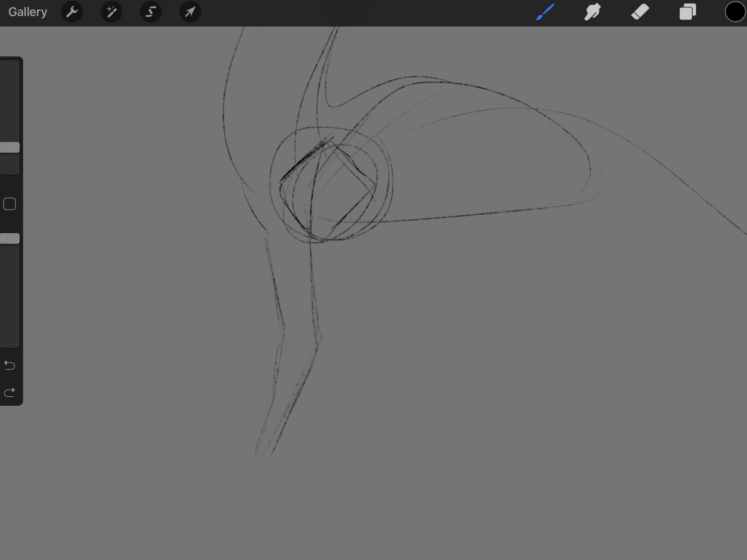Redo the last undone stroke
This screenshot has width=747, height=560.
tap(9, 392)
